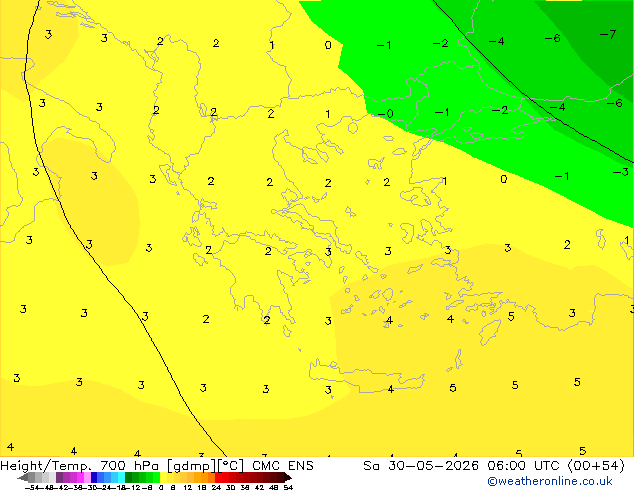Click the '-3' temperature value on the map

coord(620,172)
